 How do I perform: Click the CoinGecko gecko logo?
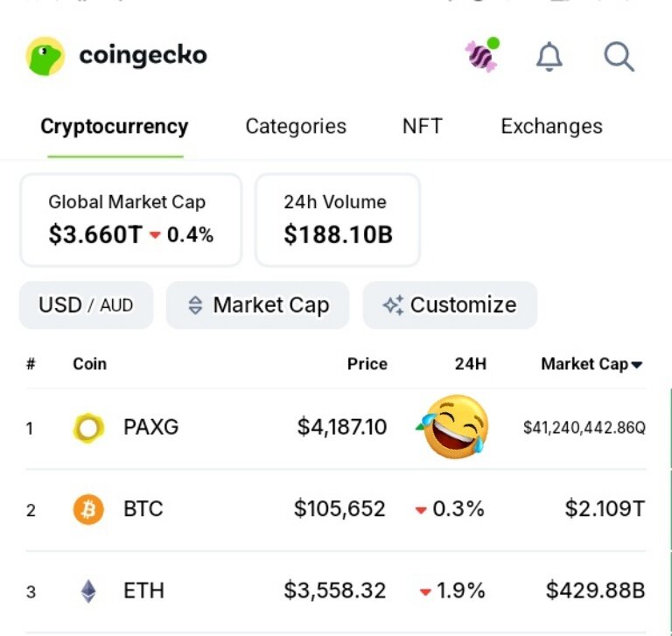pos(45,56)
